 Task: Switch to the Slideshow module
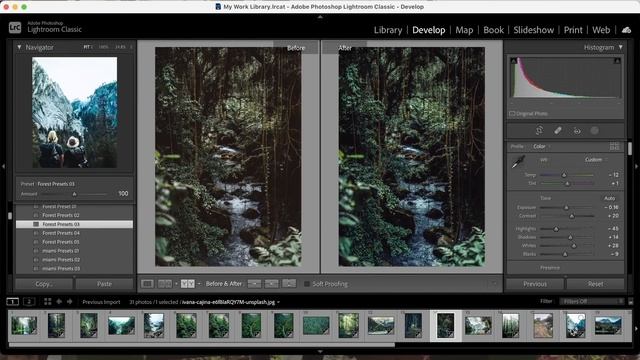click(x=533, y=30)
